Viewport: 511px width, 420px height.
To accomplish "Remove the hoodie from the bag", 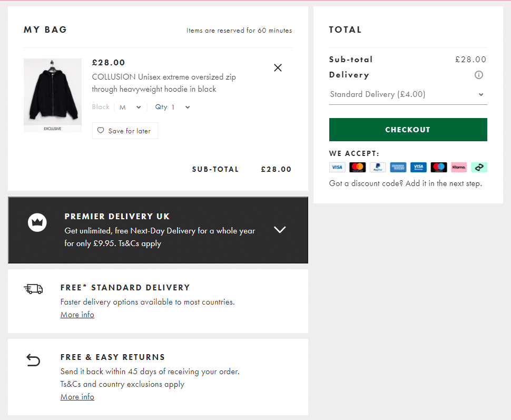I will click(278, 67).
